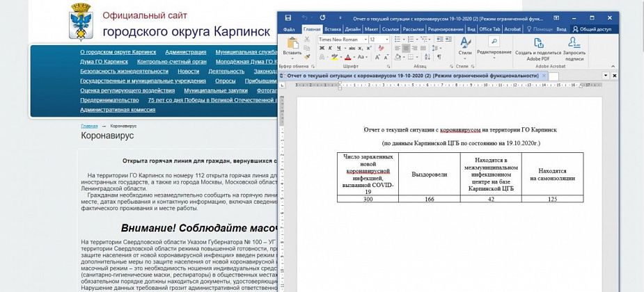
Task: Open the Acrobat ribbon tab
Action: (512, 29)
